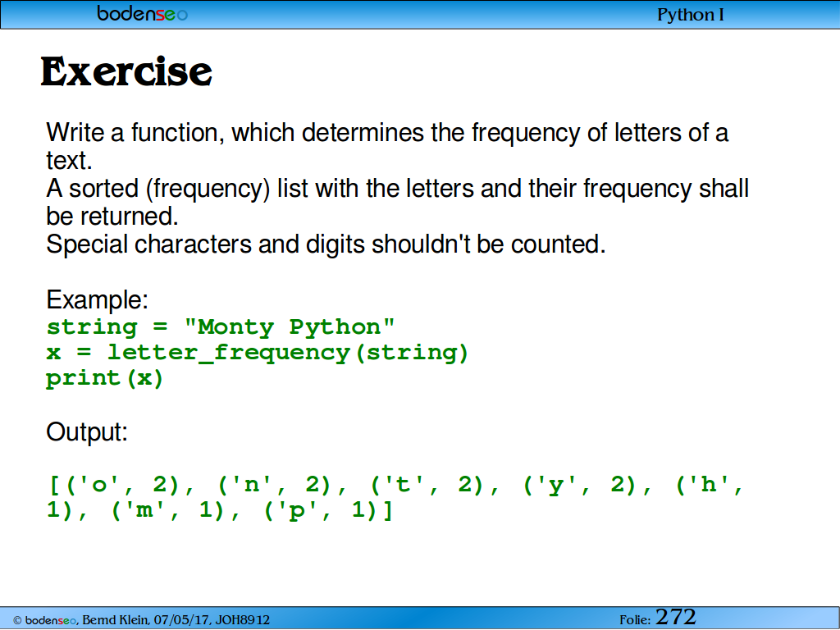
Task: Click the sentence starting 'Write a function, which determines'
Action: [387, 146]
